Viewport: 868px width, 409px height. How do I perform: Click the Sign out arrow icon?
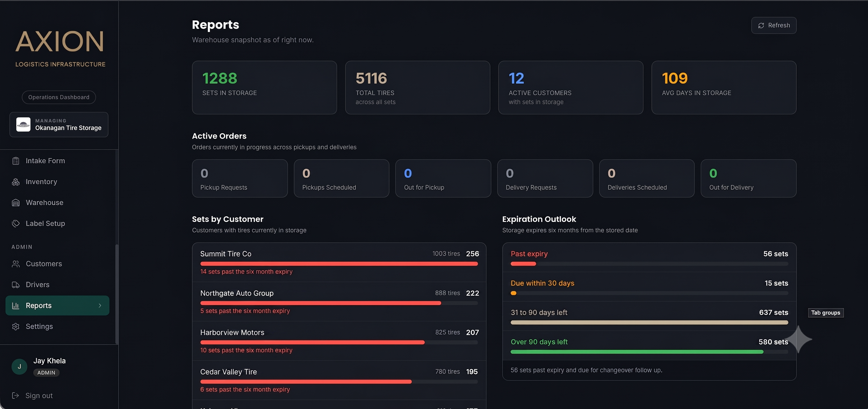point(15,396)
